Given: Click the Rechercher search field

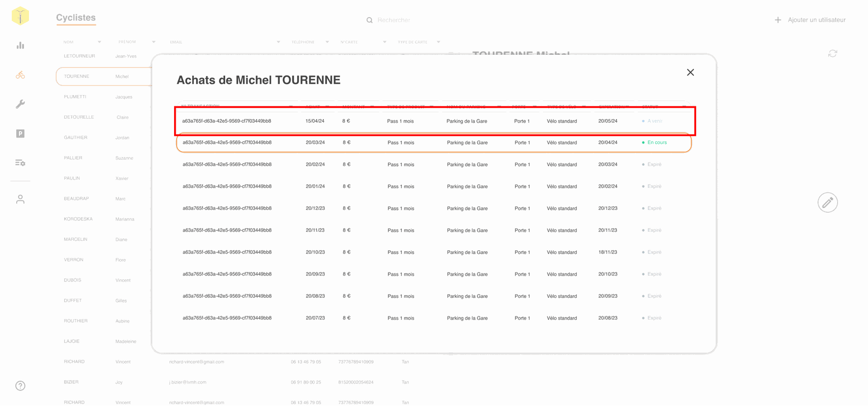Looking at the screenshot, I should coord(394,20).
